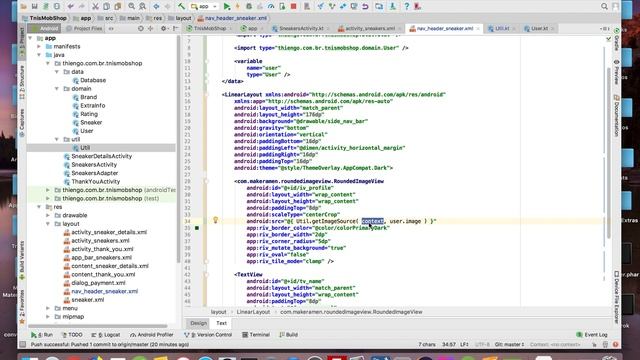
Task: Expand the manifests folder
Action: tap(39, 47)
